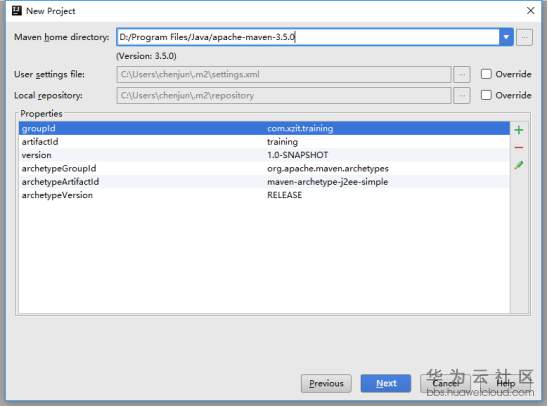Click the 1.0-SNAPSHOT value
The height and width of the screenshot is (407, 548).
[297, 155]
